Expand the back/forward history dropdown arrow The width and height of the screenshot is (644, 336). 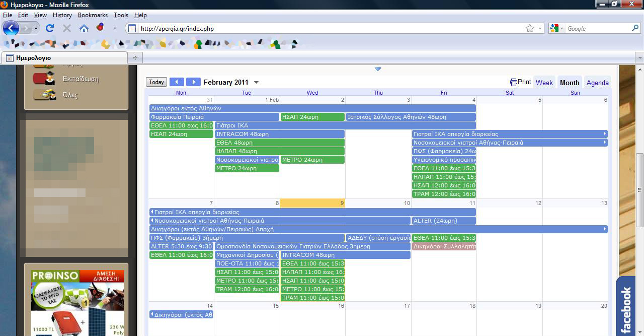point(36,29)
